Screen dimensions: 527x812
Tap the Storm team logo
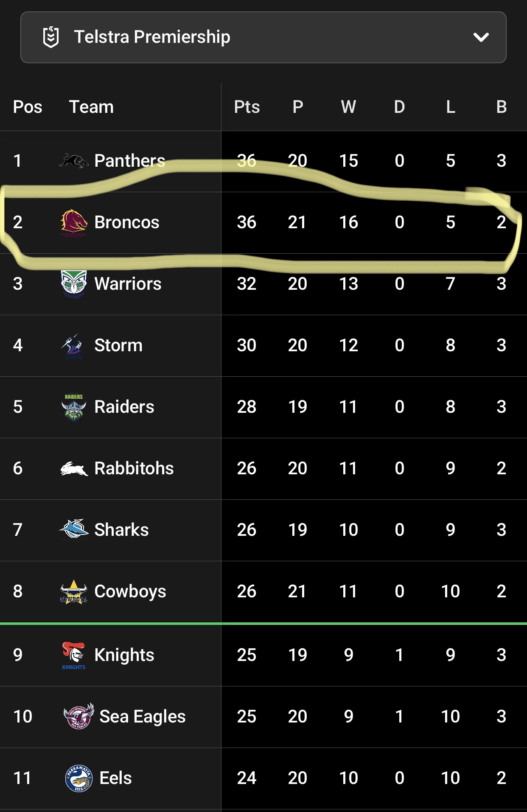pos(73,346)
